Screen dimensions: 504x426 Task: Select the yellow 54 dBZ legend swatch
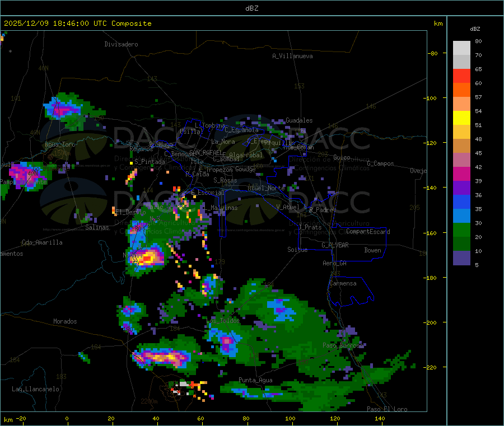(x=461, y=118)
